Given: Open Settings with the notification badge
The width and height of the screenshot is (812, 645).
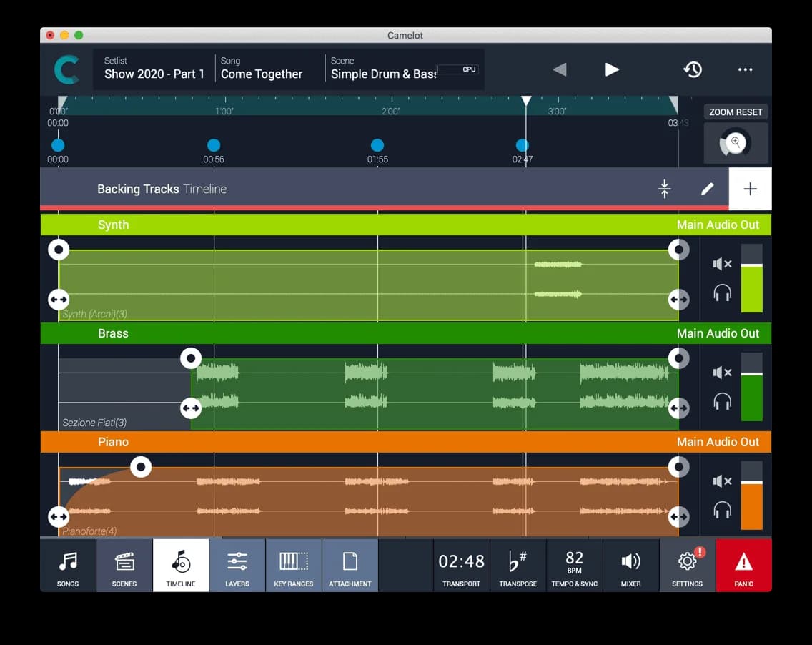Looking at the screenshot, I should [x=686, y=566].
